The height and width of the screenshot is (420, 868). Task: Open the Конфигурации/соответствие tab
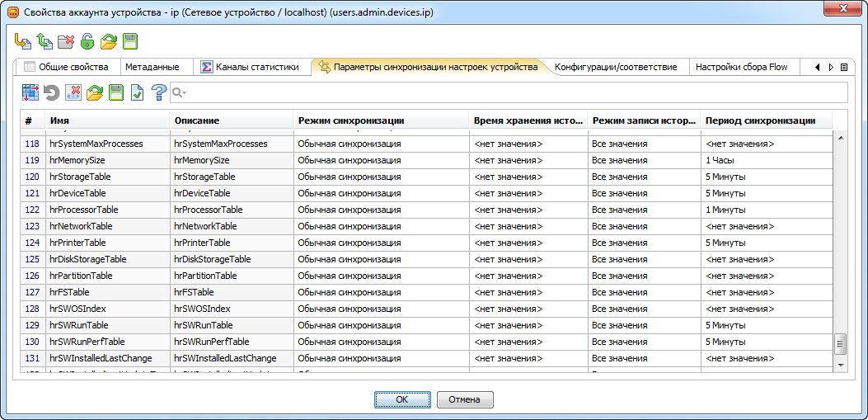[x=616, y=67]
